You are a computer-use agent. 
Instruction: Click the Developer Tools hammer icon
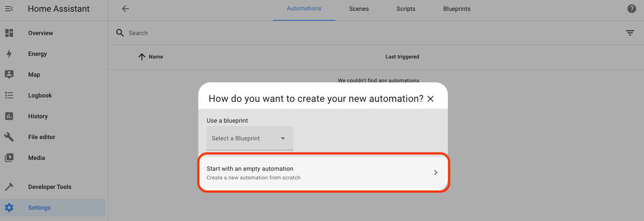point(9,187)
